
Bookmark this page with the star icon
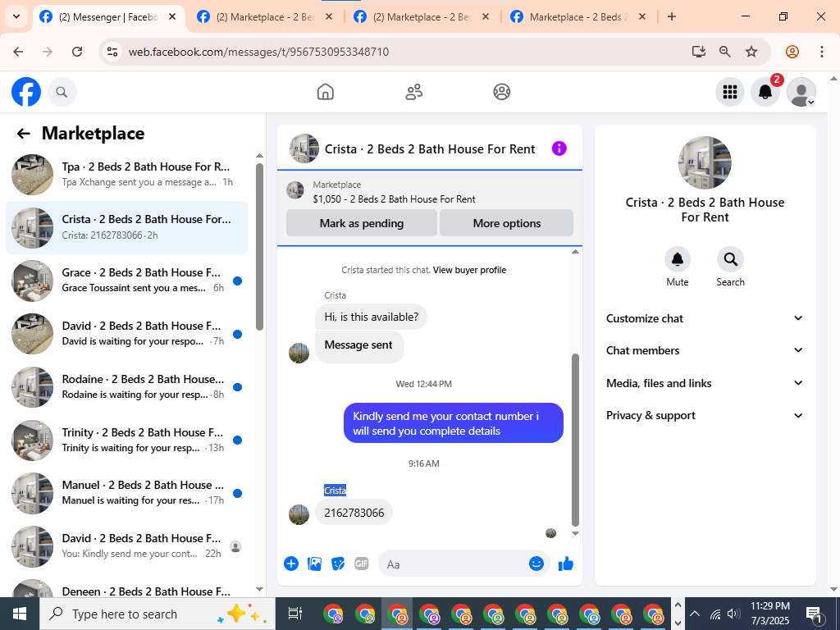coord(751,52)
